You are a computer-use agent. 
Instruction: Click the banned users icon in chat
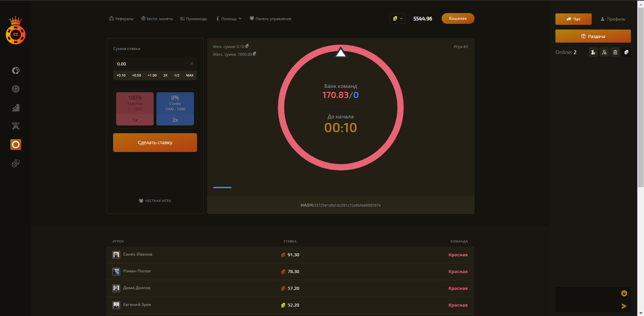coord(604,52)
